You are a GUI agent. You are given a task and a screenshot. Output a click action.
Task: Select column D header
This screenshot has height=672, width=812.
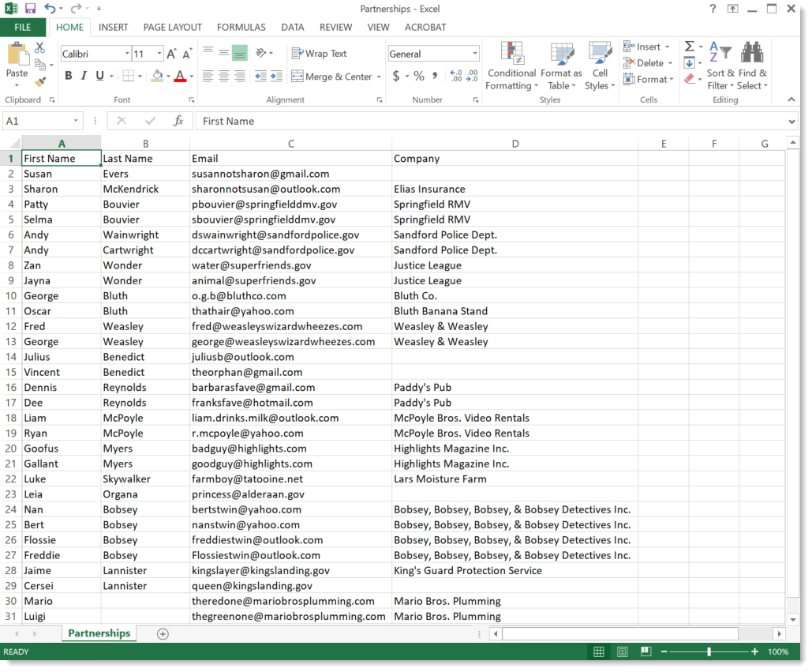click(x=515, y=144)
